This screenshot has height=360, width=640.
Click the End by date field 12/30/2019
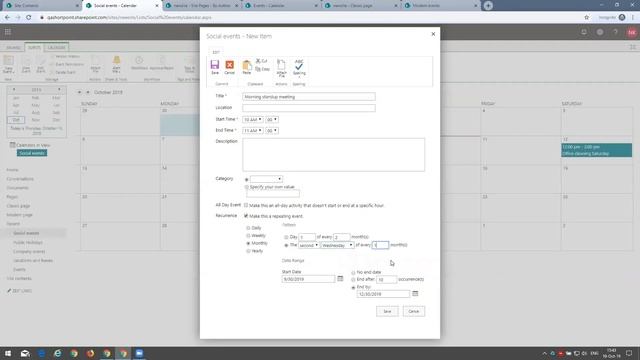click(383, 294)
